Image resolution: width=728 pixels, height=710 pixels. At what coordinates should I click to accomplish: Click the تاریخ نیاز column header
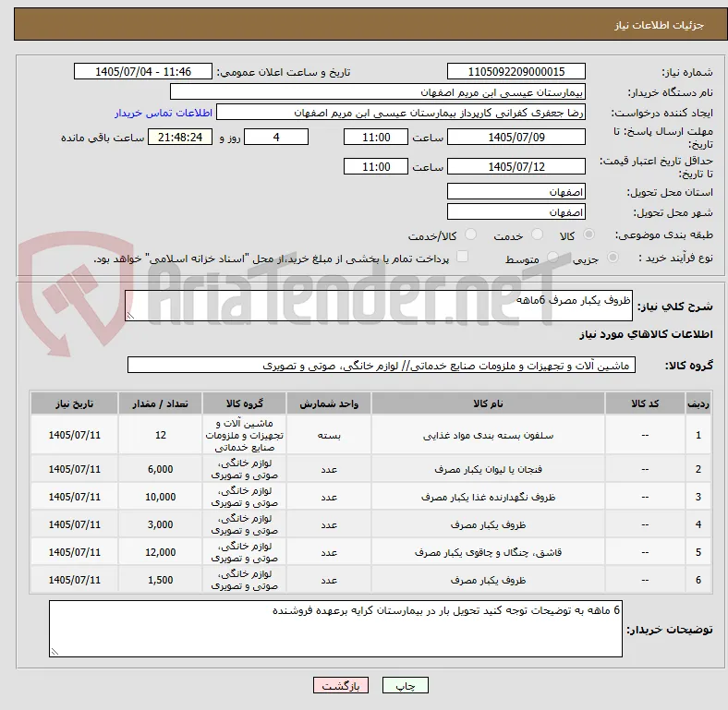tap(74, 403)
